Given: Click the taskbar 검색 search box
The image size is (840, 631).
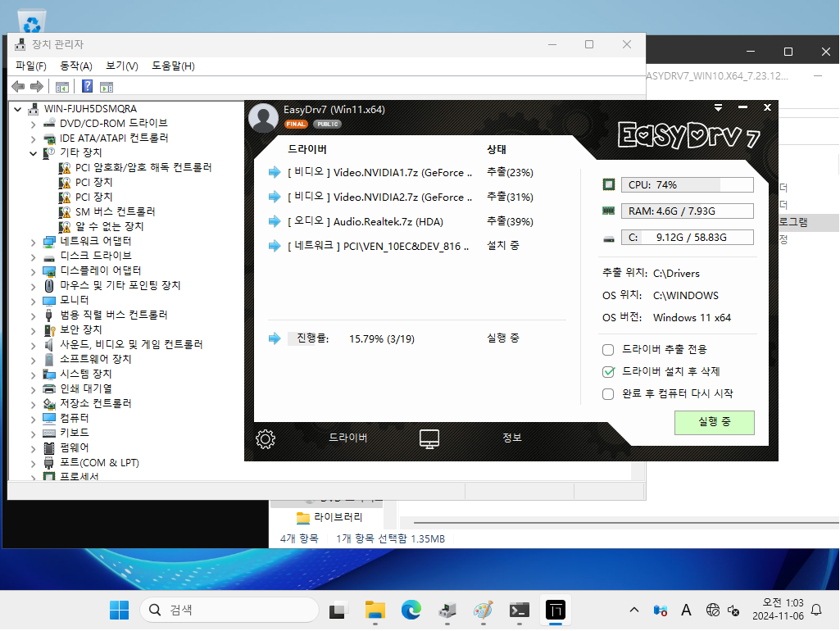Looking at the screenshot, I should 229,611.
